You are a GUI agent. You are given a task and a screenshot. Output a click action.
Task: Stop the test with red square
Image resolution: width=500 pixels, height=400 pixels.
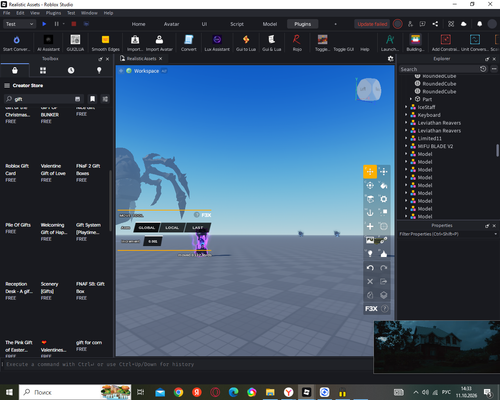point(74,24)
